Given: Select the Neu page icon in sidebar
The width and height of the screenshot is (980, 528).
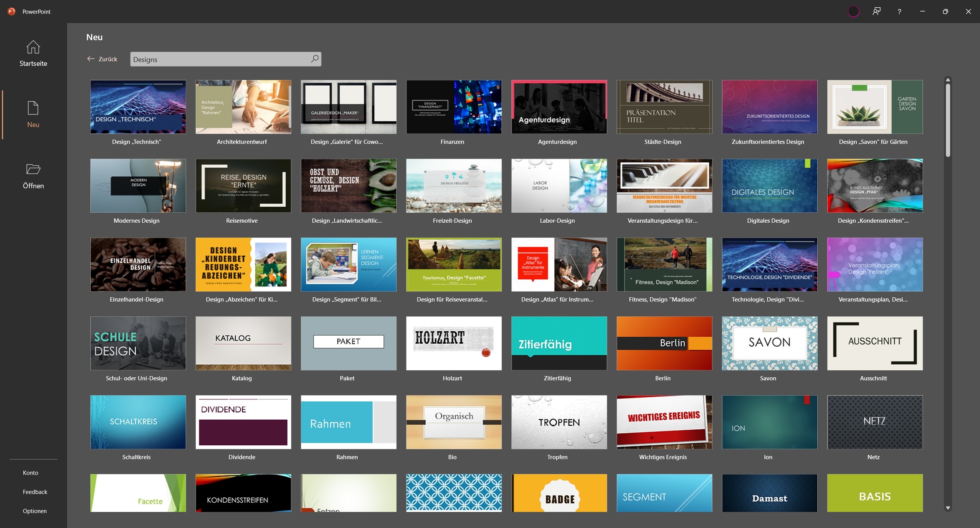Looking at the screenshot, I should pos(33,108).
